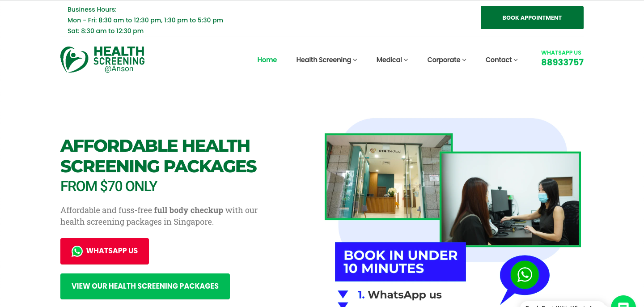Image resolution: width=644 pixels, height=307 pixels.
Task: Open the green chat widget icon
Action: (x=623, y=302)
